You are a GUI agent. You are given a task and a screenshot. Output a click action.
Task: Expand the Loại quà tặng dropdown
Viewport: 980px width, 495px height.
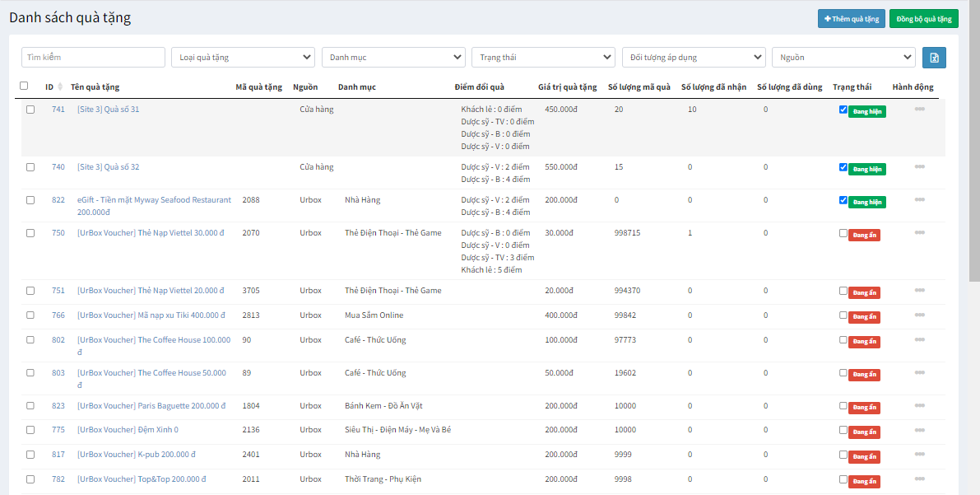click(x=243, y=58)
